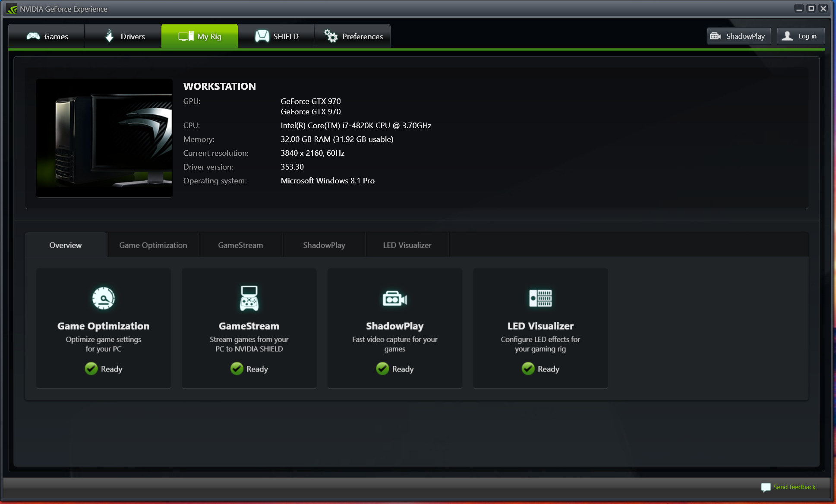Click the ShadowPlay card title

tap(395, 326)
